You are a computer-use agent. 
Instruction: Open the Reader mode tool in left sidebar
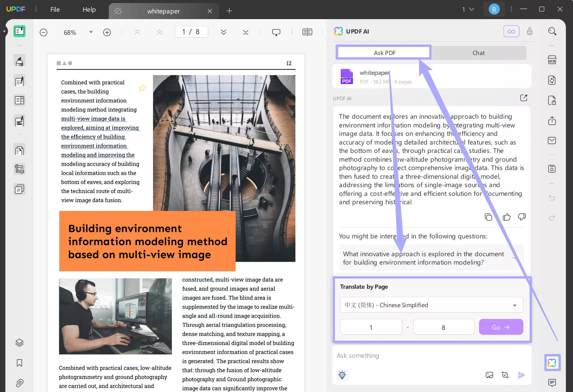click(19, 31)
